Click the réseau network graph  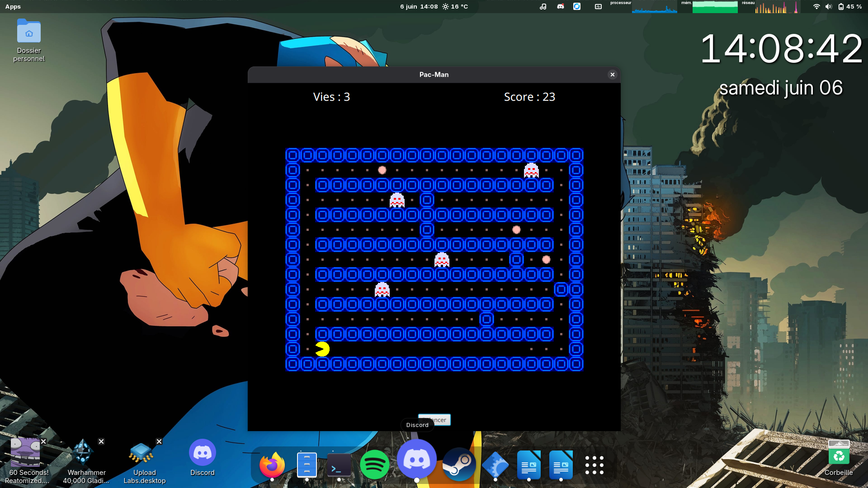click(777, 7)
